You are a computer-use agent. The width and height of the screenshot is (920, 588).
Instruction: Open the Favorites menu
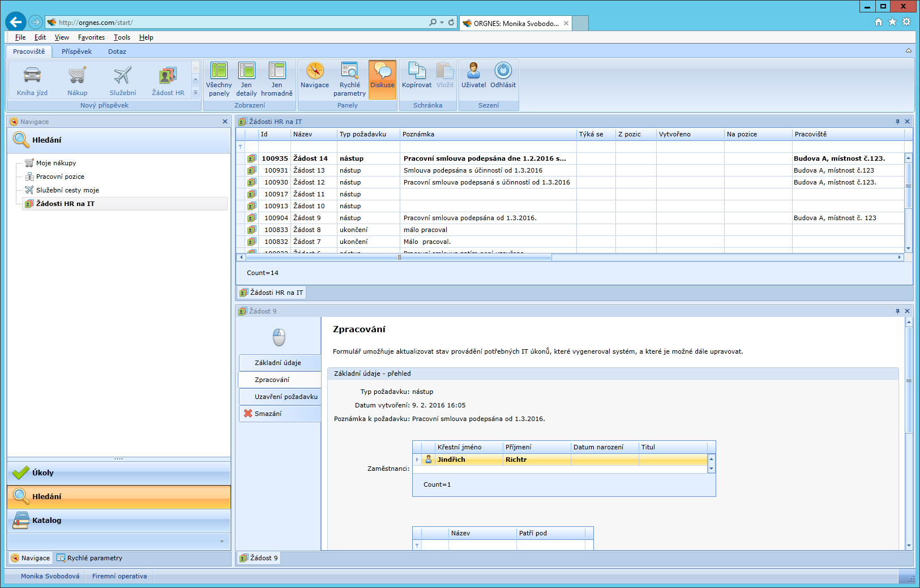tap(91, 37)
